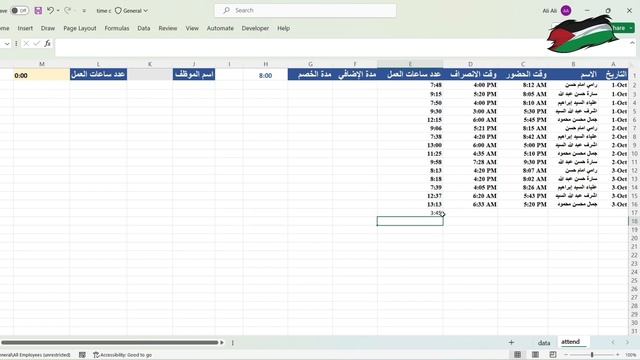640x360 pixels.
Task: Open Customize Quick Access Toolbar menu
Action: pyautogui.click(x=84, y=11)
